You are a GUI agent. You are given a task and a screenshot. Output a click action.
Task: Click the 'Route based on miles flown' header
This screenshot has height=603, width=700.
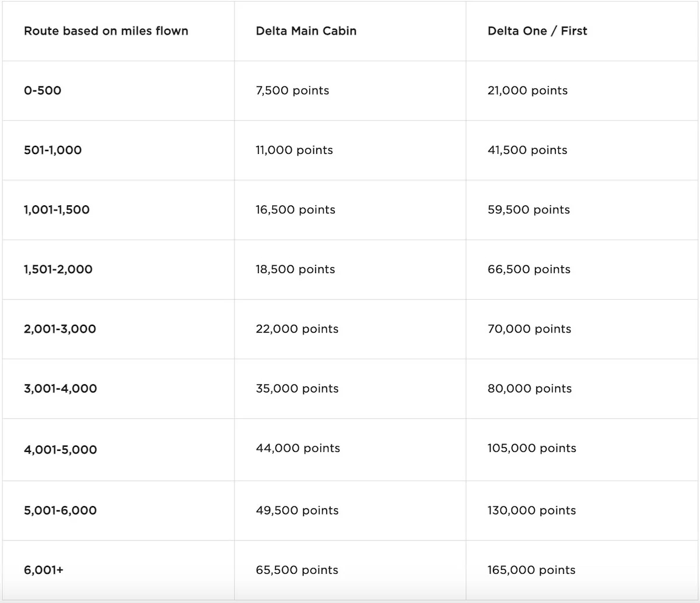point(106,31)
